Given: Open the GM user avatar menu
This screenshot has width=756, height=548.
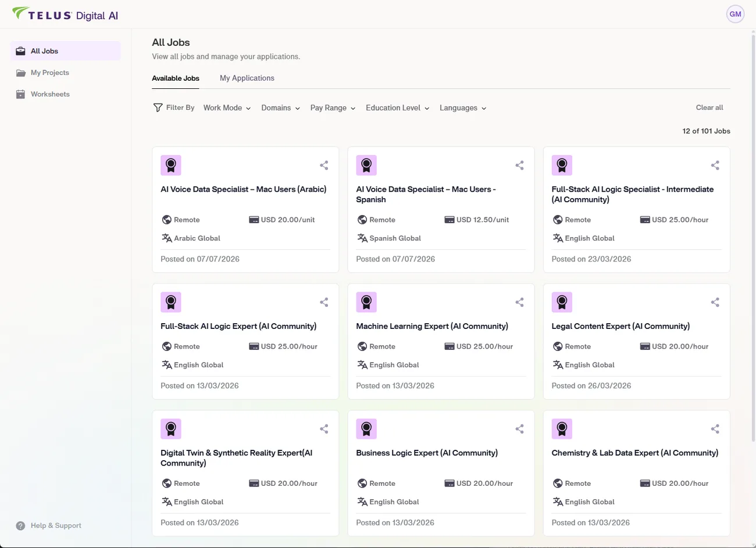Looking at the screenshot, I should pos(735,14).
